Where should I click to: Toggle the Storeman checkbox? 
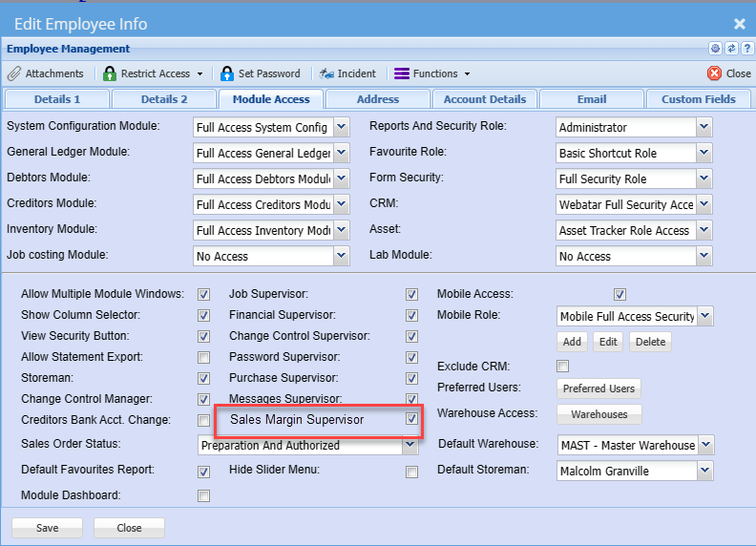pyautogui.click(x=204, y=378)
